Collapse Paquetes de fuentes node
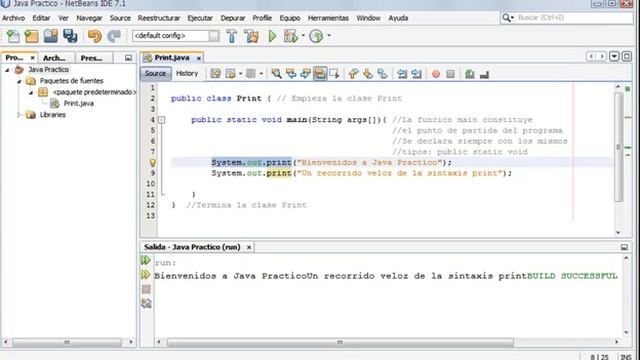This screenshot has height=360, width=640. (x=19, y=81)
